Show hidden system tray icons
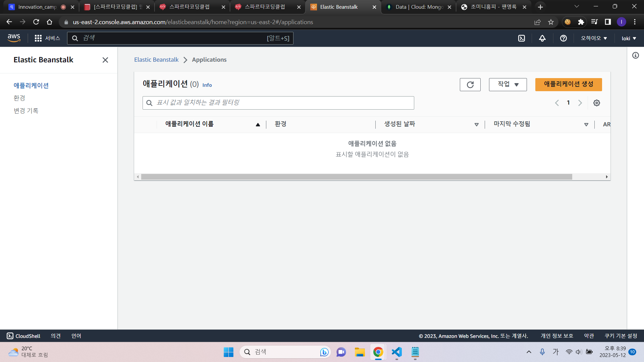Screen dimensions: 644x362 tap(529, 352)
